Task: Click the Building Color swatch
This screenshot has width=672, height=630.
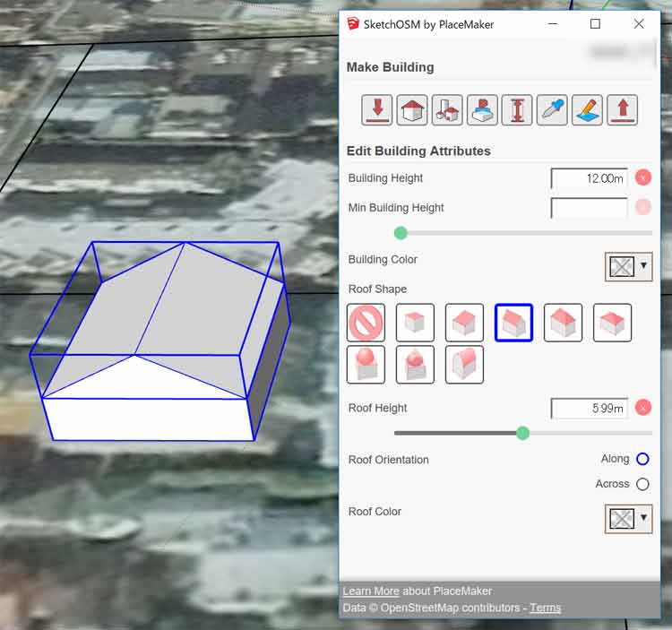Action: click(x=622, y=267)
